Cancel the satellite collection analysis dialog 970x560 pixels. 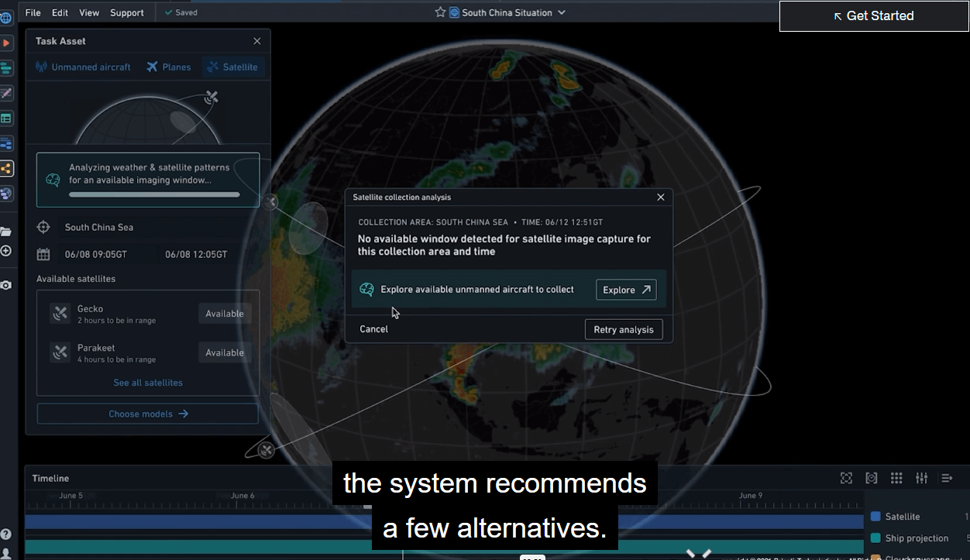(x=373, y=329)
